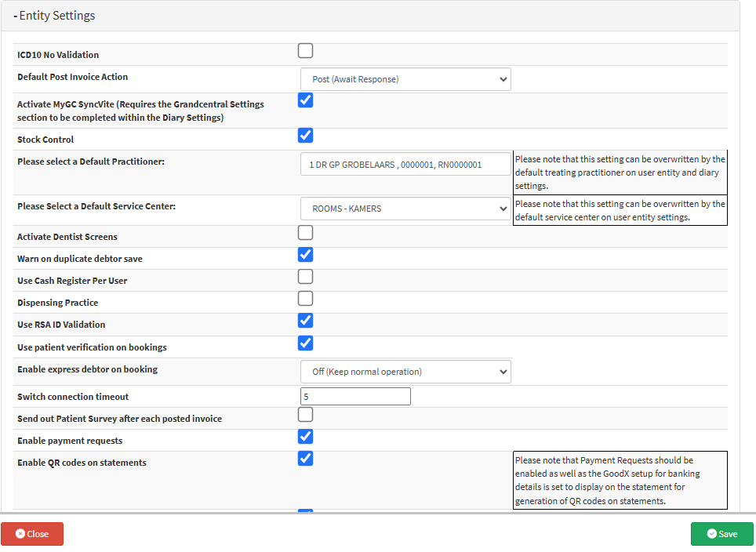Uncheck Use RSA ID Validation
Viewport: 756px width, 552px height.
pyautogui.click(x=306, y=321)
